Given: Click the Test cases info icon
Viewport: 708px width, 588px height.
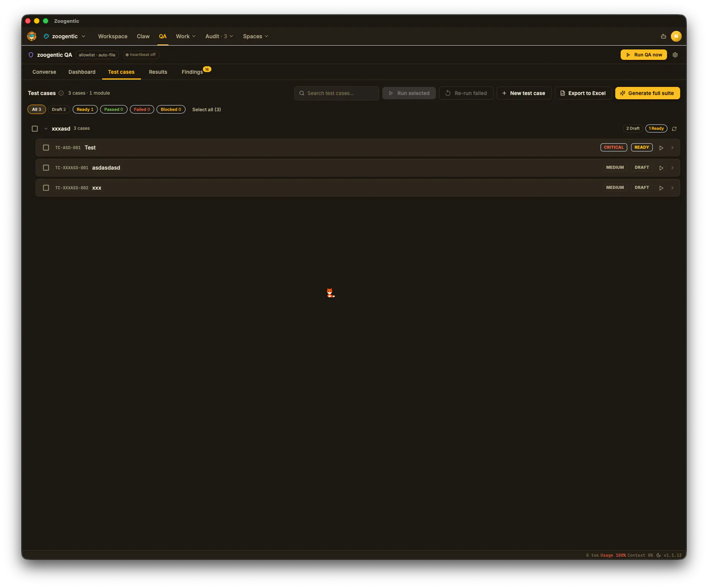Looking at the screenshot, I should point(61,93).
